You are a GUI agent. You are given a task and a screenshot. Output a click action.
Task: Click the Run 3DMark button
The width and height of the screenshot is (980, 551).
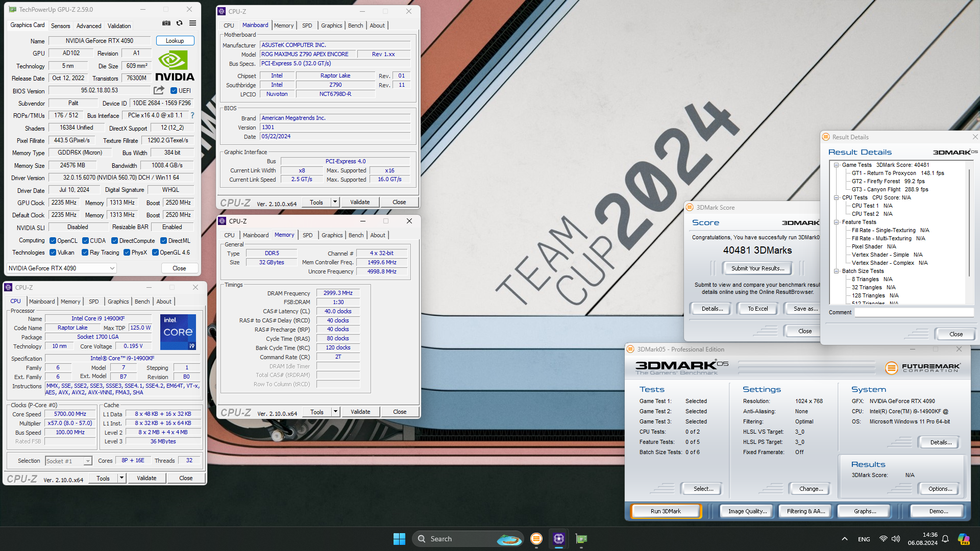666,511
